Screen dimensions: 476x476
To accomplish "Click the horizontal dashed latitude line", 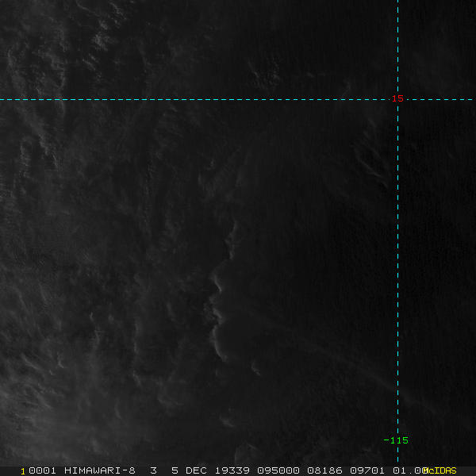I will click(198, 99).
